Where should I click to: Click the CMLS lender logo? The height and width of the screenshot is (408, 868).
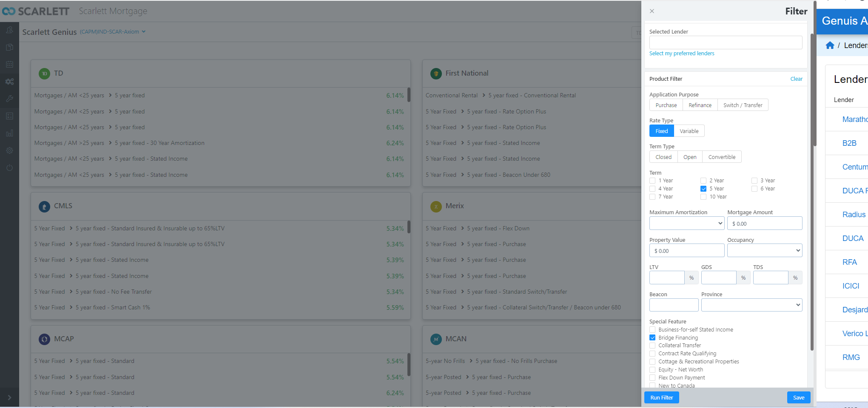tap(44, 207)
